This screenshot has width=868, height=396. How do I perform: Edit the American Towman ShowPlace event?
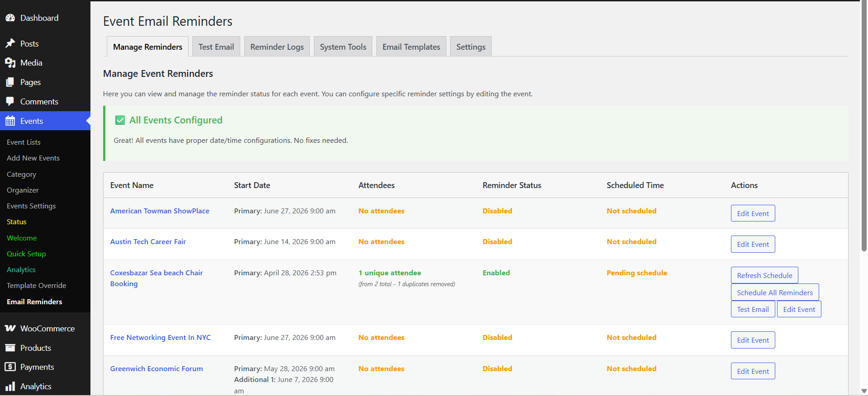pyautogui.click(x=753, y=213)
